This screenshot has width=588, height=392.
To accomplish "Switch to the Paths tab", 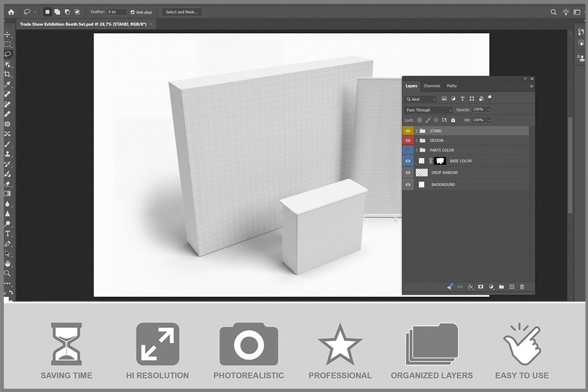I will (x=452, y=86).
